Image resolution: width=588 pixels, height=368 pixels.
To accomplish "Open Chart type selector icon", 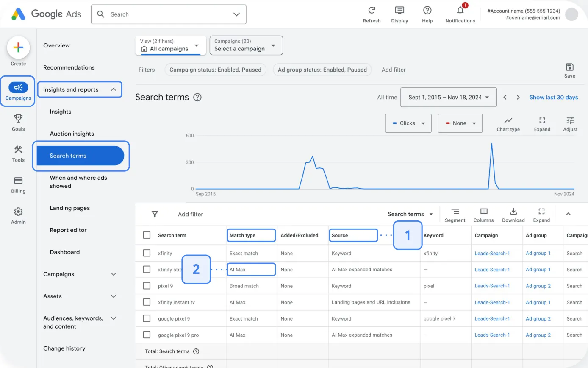I will coord(508,120).
